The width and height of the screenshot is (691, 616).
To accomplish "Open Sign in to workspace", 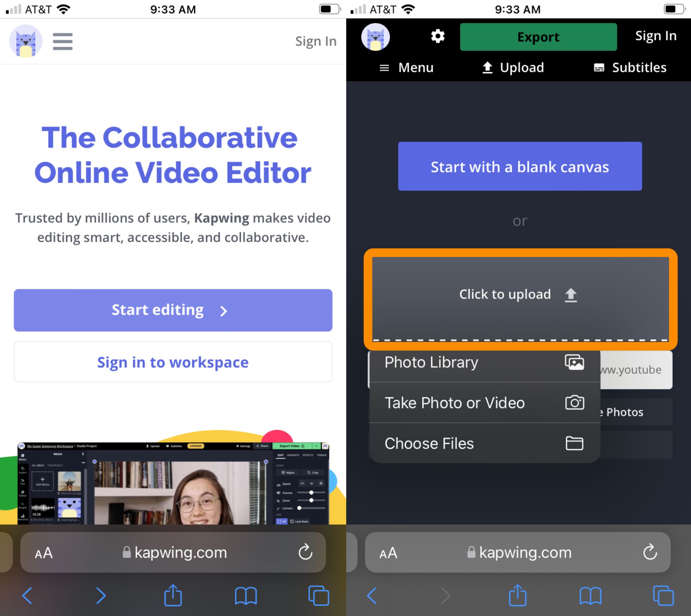I will point(172,362).
